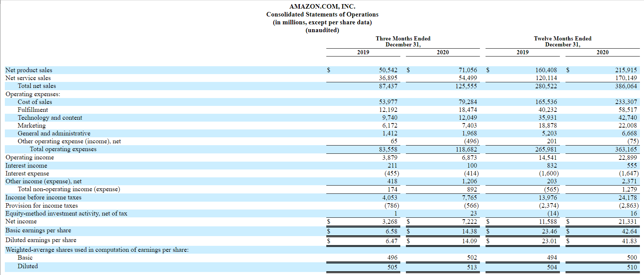Click the "(unaudited)" label
644x275 pixels.
pos(322,30)
